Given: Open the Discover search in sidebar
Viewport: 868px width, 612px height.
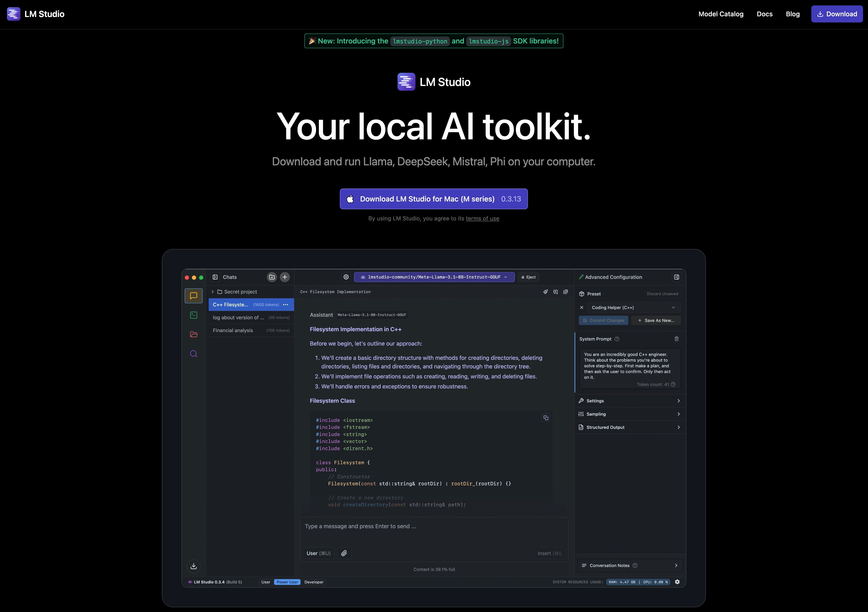Looking at the screenshot, I should point(194,354).
